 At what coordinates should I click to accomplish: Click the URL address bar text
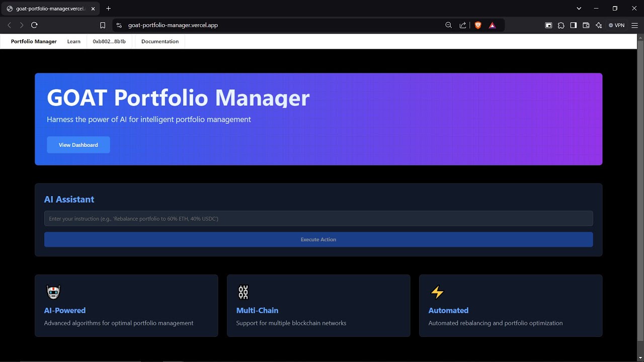point(173,25)
